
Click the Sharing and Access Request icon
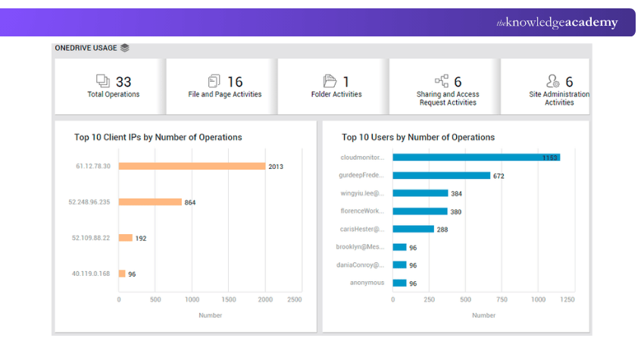point(442,81)
